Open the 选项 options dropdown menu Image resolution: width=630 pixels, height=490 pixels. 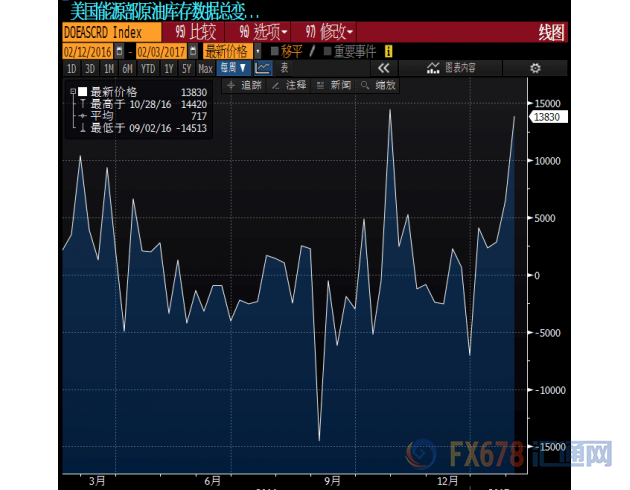(263, 31)
